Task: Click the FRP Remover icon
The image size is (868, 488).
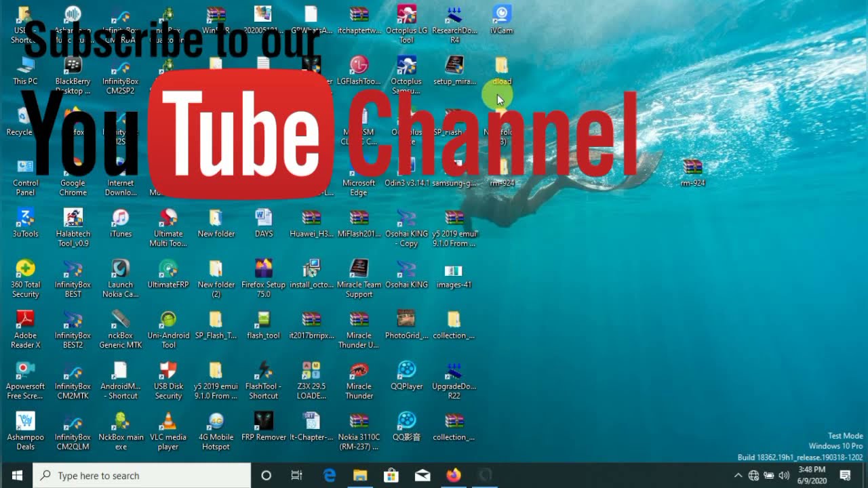Action: click(264, 426)
